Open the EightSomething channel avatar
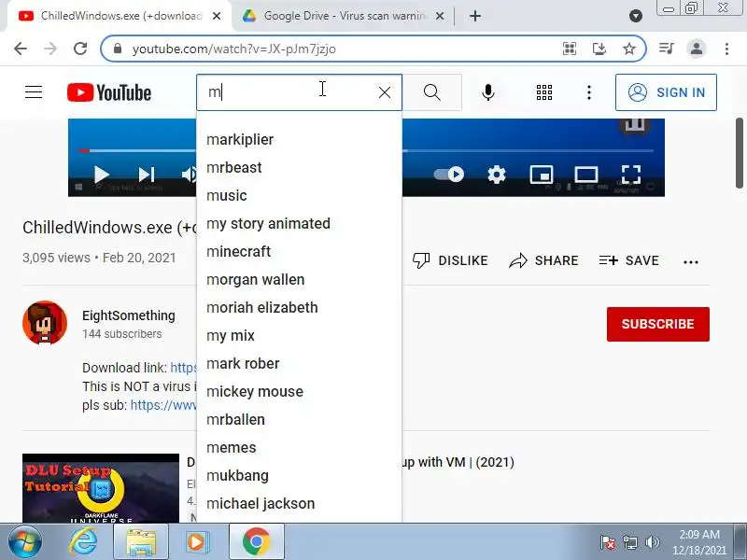 45,323
